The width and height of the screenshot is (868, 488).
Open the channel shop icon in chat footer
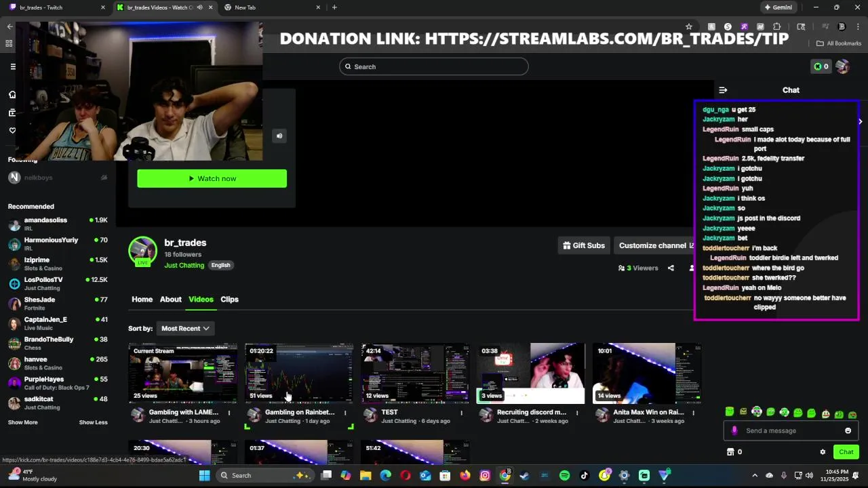pyautogui.click(x=730, y=452)
